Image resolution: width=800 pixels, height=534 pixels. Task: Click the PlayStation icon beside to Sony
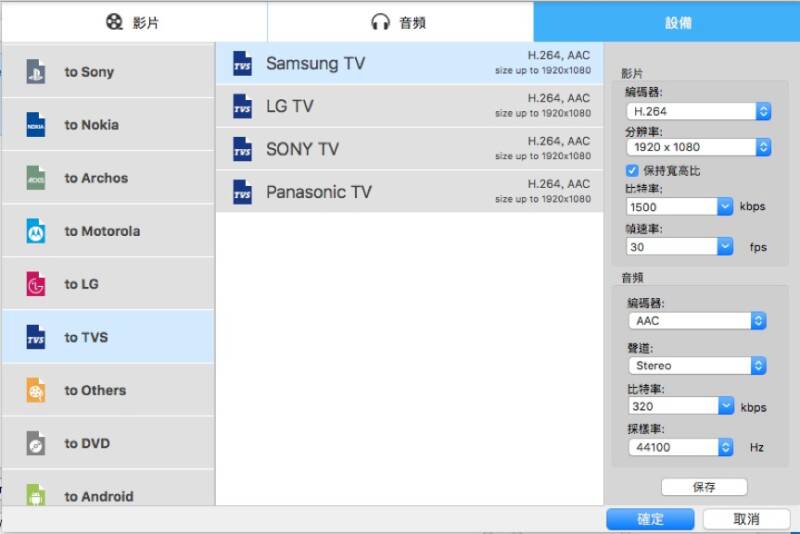tap(36, 71)
